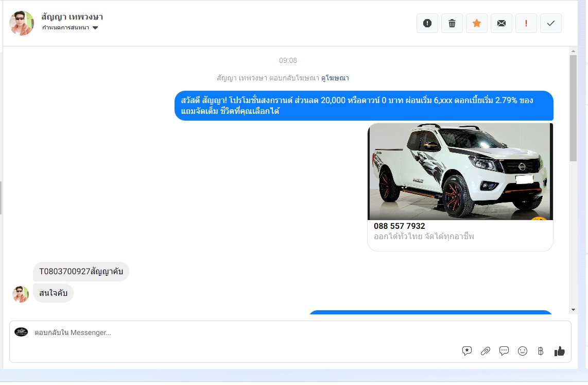Send a thumbs-up like

tap(560, 351)
